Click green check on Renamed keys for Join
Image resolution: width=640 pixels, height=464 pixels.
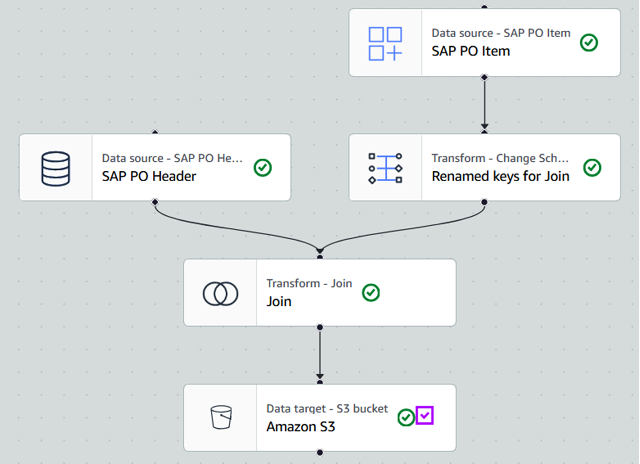(x=591, y=167)
